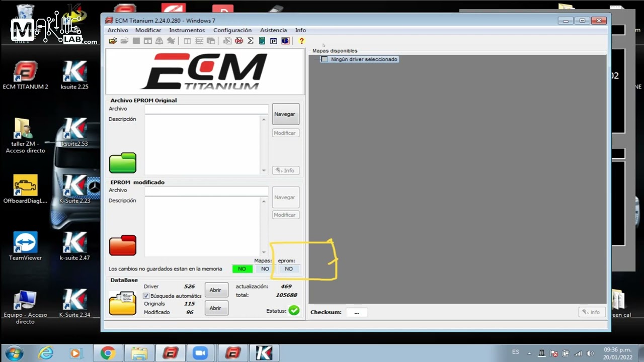Click the volume speaker tray icon
Screen dimensions: 644x362
(x=590, y=353)
